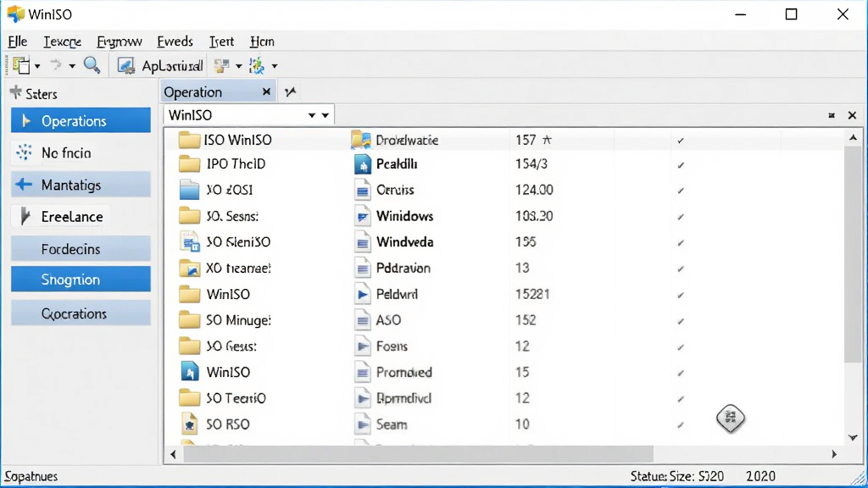Image resolution: width=868 pixels, height=488 pixels.
Task: Click the magnifier search icon
Action: (92, 65)
